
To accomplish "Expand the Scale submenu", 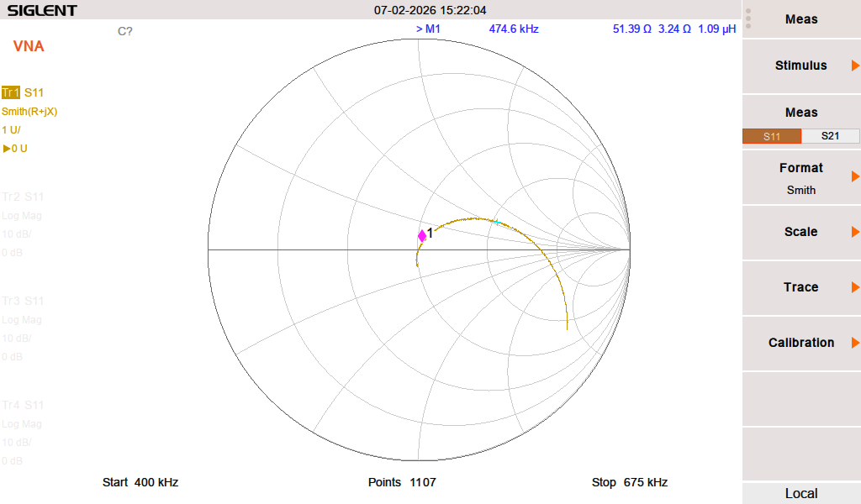I will [x=801, y=232].
